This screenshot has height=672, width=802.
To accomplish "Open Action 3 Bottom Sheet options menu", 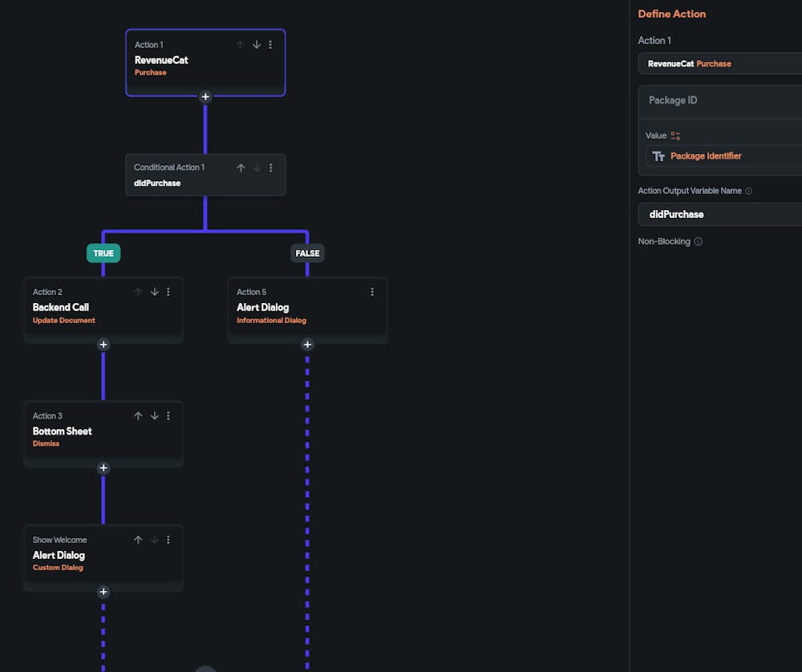I will [x=168, y=416].
